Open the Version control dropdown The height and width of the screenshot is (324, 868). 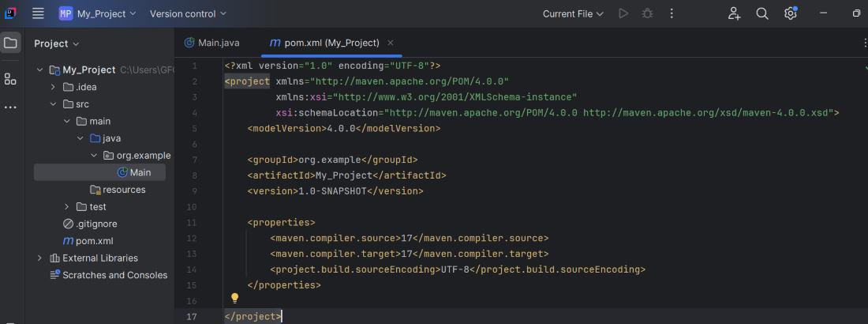coord(188,13)
